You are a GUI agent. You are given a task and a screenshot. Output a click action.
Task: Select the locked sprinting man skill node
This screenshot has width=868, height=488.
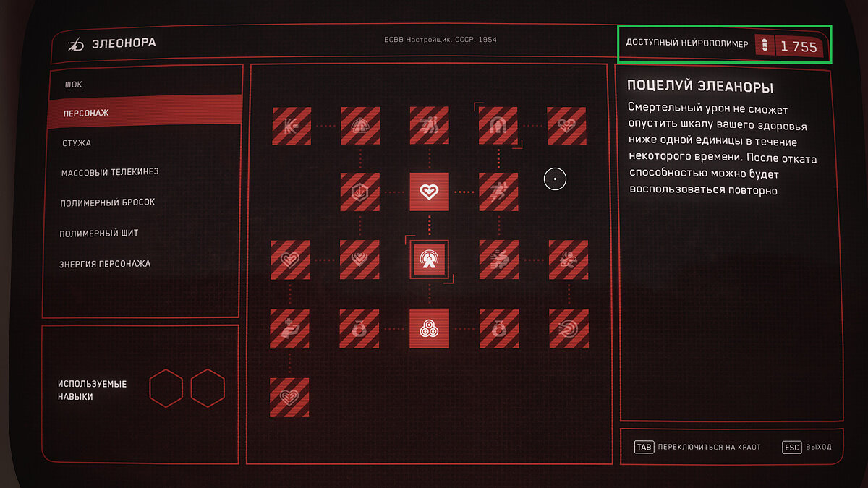[498, 192]
